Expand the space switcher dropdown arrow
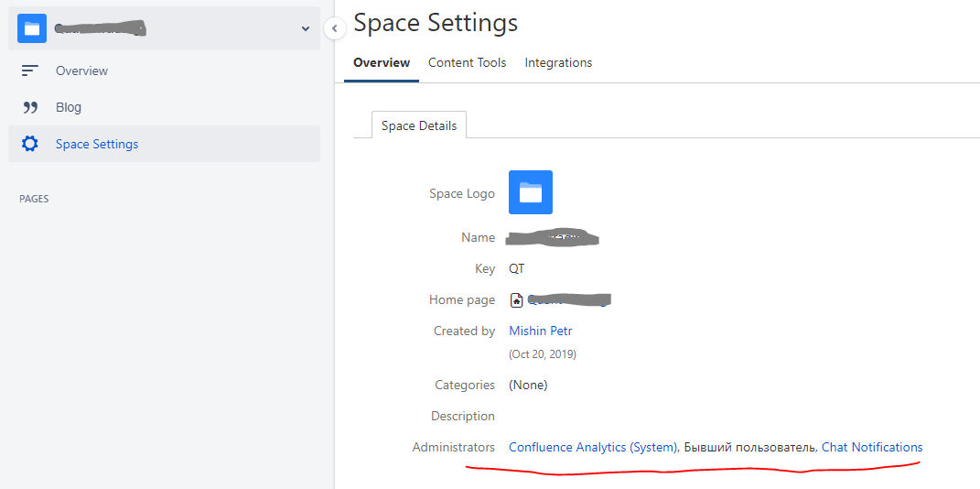 pyautogui.click(x=305, y=28)
